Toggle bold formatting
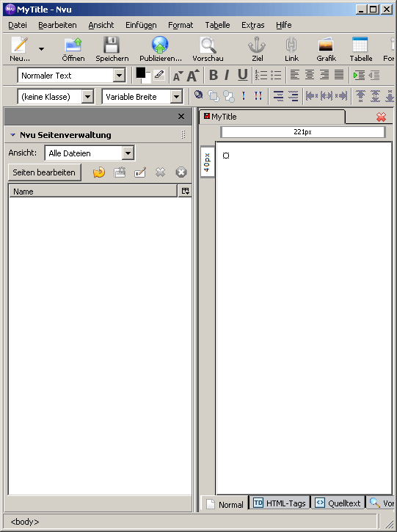The height and width of the screenshot is (532, 397). coord(213,75)
